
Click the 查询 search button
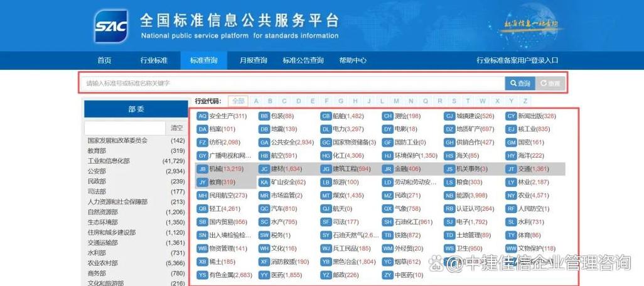pos(520,84)
